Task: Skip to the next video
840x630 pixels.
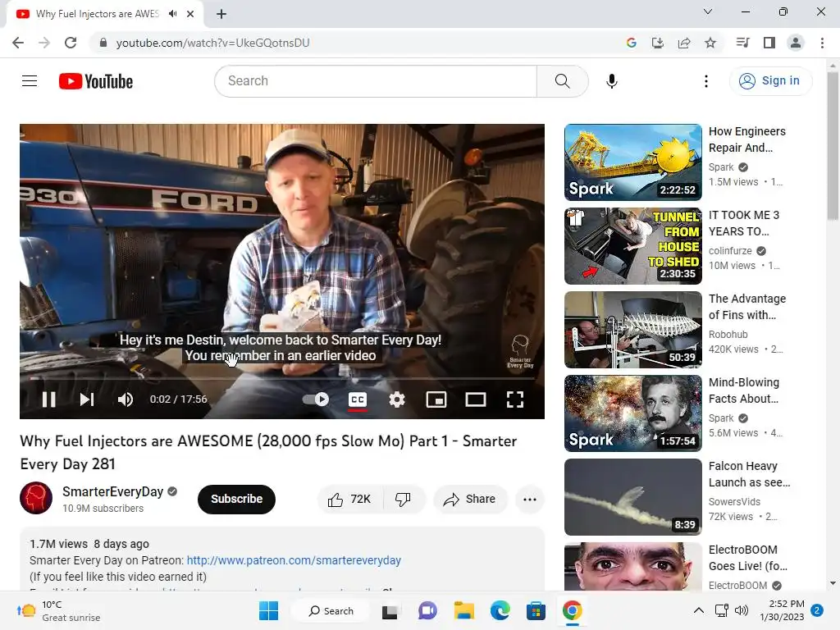Action: (87, 399)
